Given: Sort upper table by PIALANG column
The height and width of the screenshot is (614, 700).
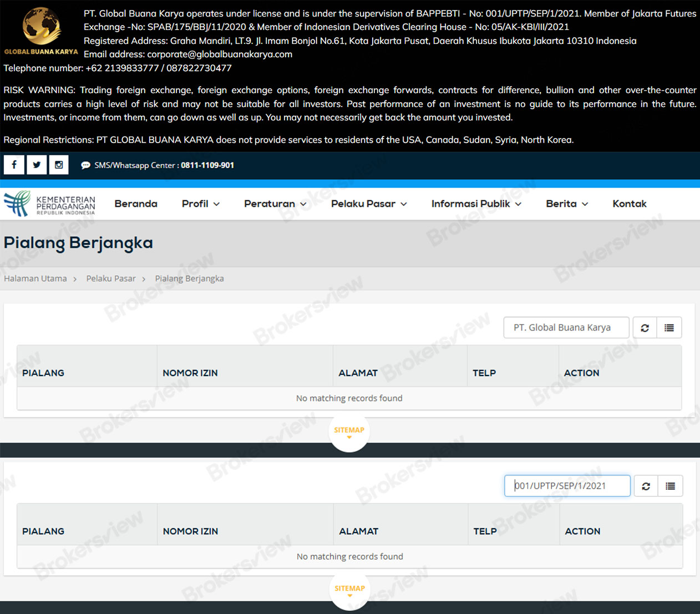Looking at the screenshot, I should pyautogui.click(x=87, y=366).
